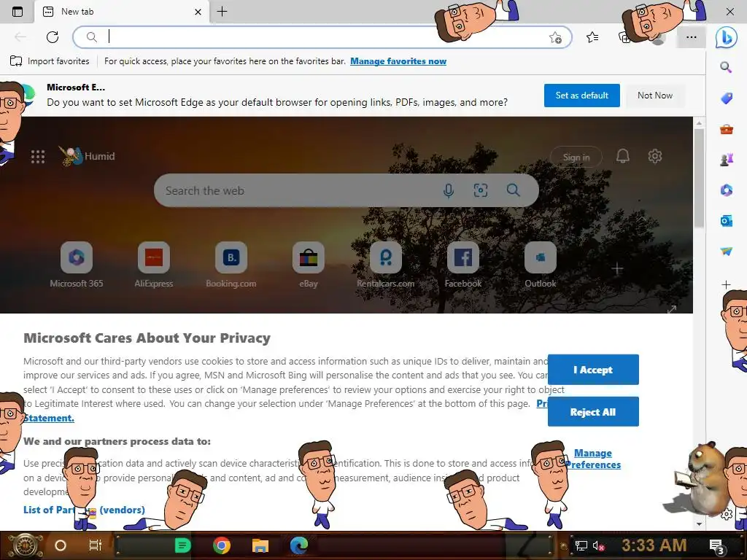Open the sidebar Outlook icon
The width and height of the screenshot is (747, 560).
pos(726,221)
